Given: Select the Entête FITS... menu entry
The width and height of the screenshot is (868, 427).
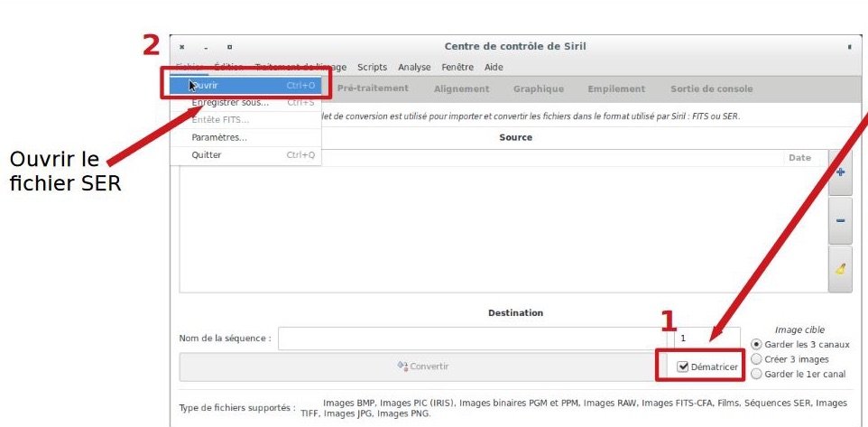Looking at the screenshot, I should pyautogui.click(x=245, y=120).
